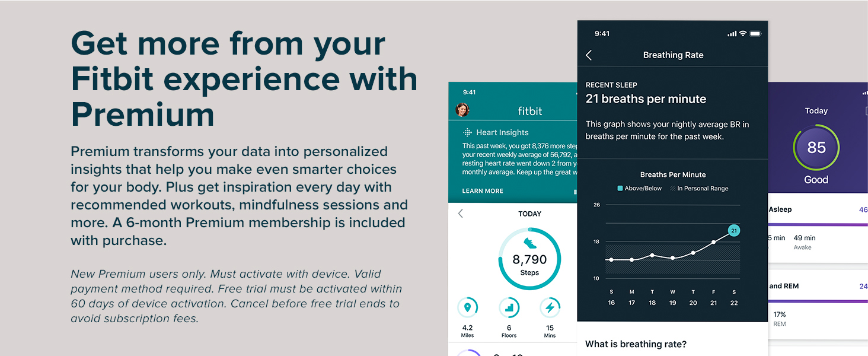The width and height of the screenshot is (868, 356).
Task: Go to previous day with left chevron
Action: pyautogui.click(x=461, y=214)
